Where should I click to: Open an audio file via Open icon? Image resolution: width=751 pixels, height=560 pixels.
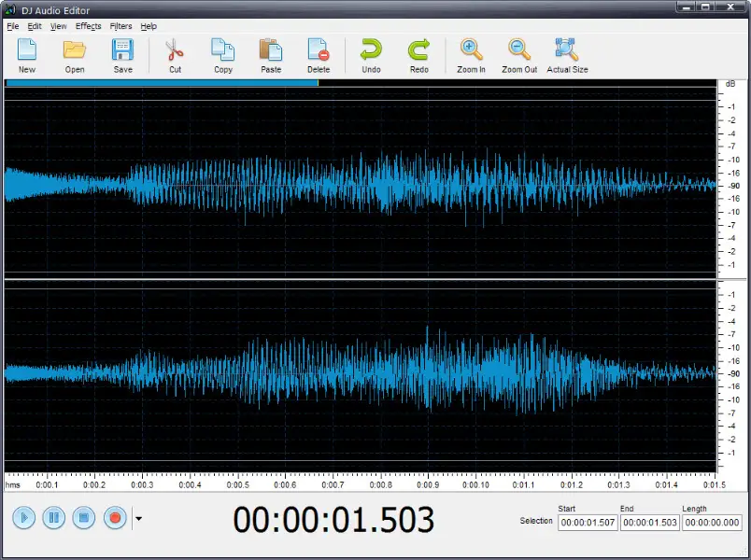pos(75,55)
